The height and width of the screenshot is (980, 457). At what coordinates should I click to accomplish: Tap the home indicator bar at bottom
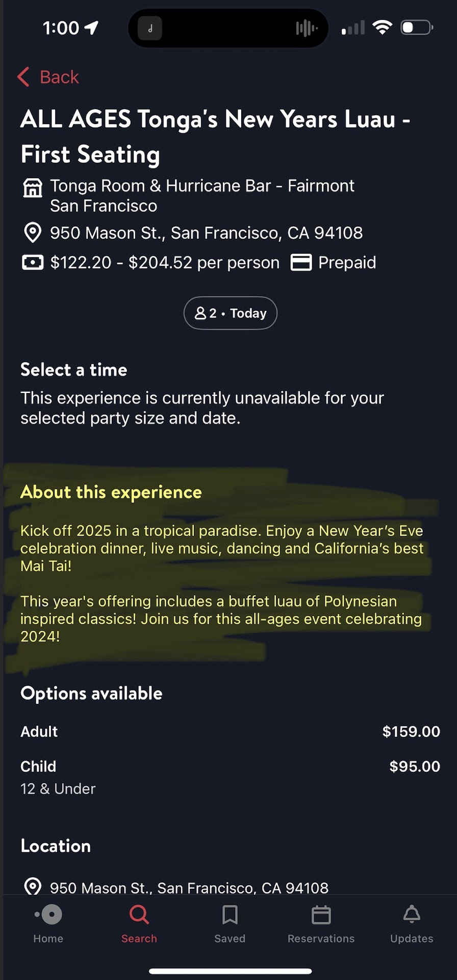[x=230, y=971]
